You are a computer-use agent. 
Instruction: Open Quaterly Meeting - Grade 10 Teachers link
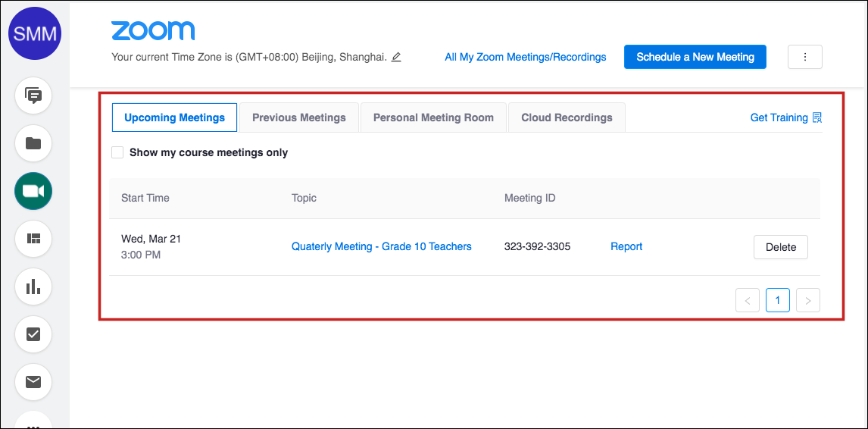tap(382, 246)
